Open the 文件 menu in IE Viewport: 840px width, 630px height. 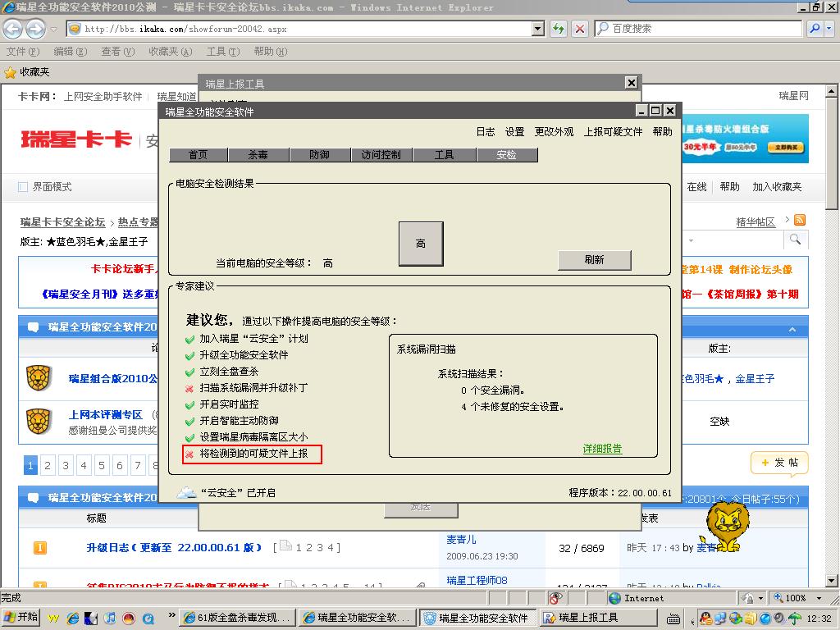[23, 52]
